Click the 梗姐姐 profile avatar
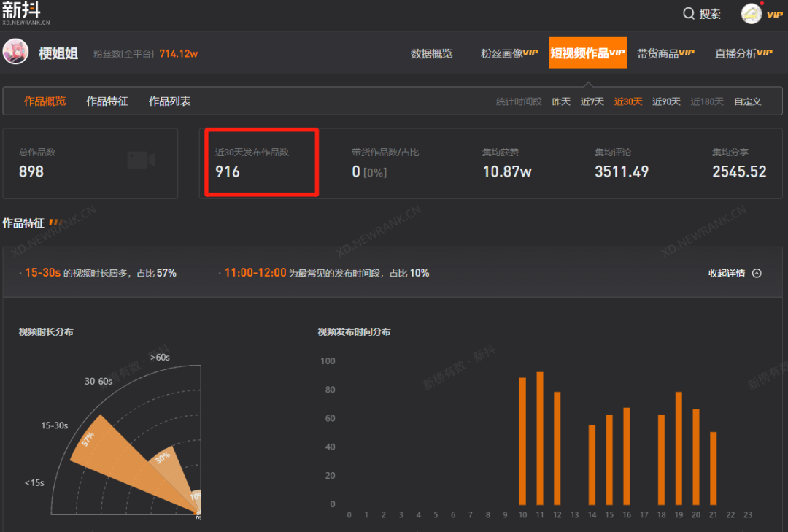The width and height of the screenshot is (788, 532). point(16,53)
